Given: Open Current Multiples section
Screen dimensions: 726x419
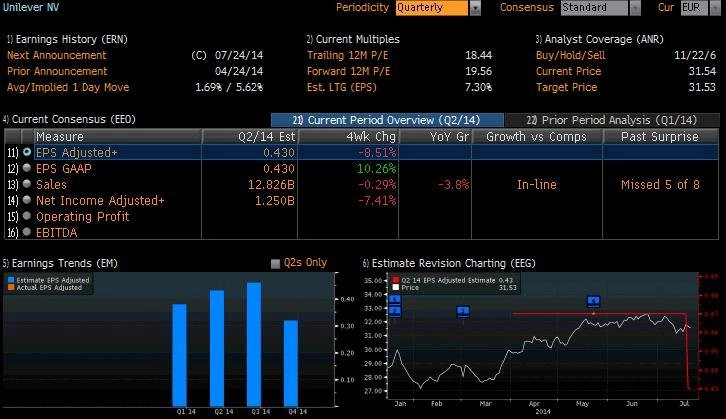Looking at the screenshot, I should click(353, 39).
